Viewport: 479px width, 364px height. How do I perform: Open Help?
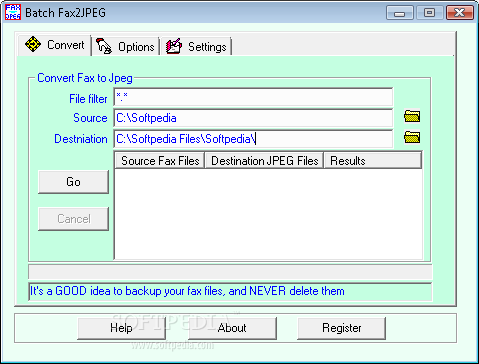[121, 328]
